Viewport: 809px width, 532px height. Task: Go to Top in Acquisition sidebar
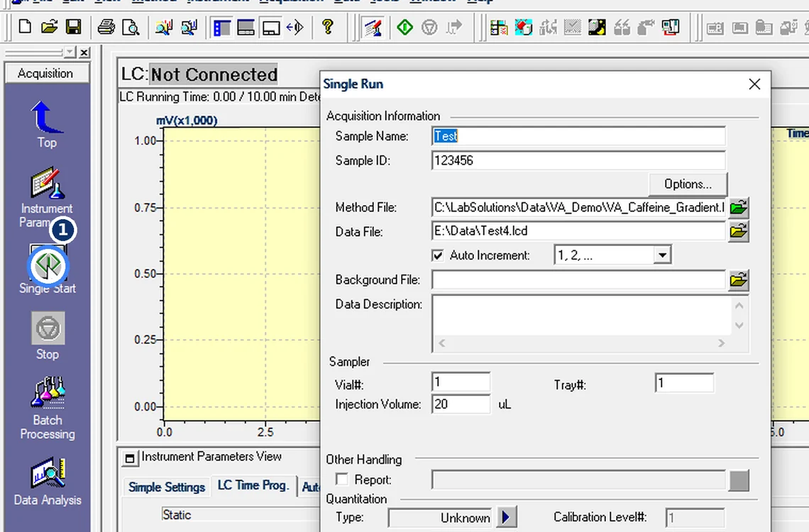click(47, 124)
